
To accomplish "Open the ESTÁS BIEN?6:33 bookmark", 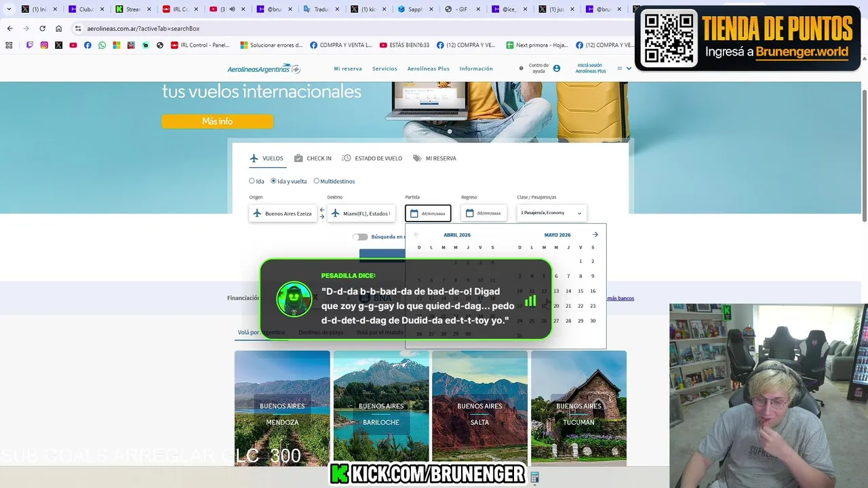I will (x=405, y=45).
